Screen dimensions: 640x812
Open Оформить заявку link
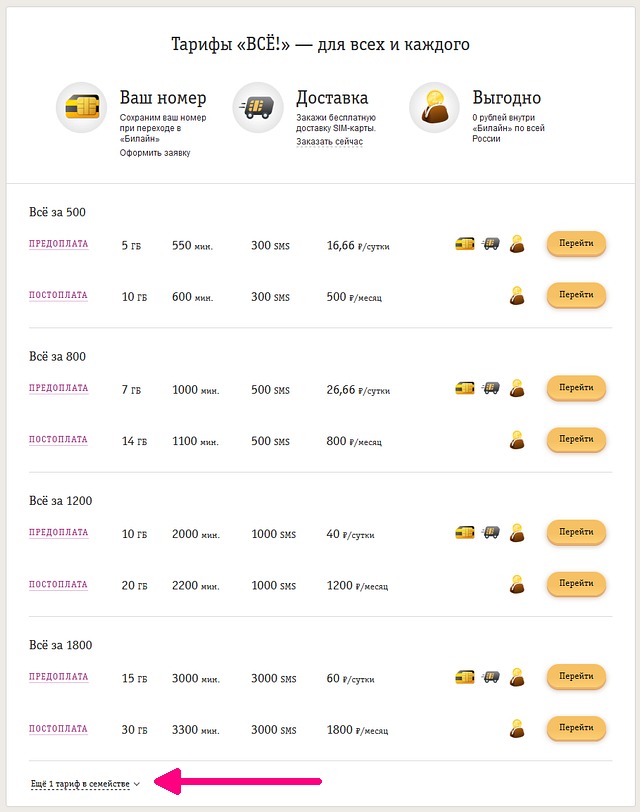coord(155,153)
